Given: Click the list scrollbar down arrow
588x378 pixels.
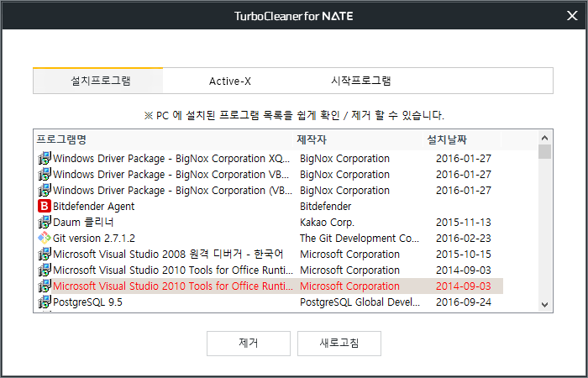Looking at the screenshot, I should 545,304.
